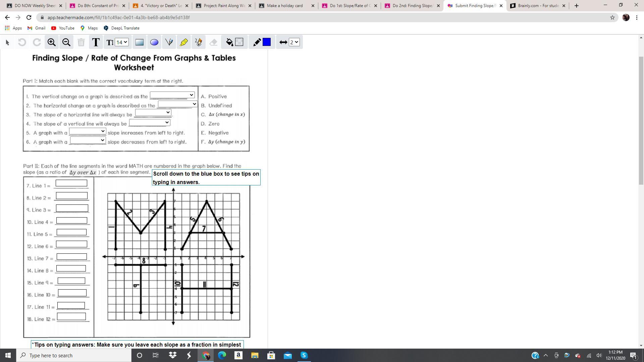Switch to Make a holiday card tab
Image resolution: width=644 pixels, height=362 pixels.
[284, 6]
